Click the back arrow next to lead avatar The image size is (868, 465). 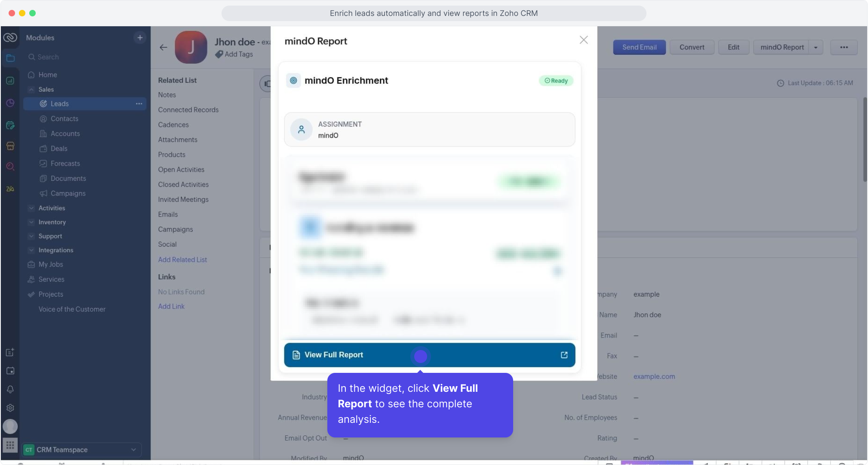[x=163, y=47]
